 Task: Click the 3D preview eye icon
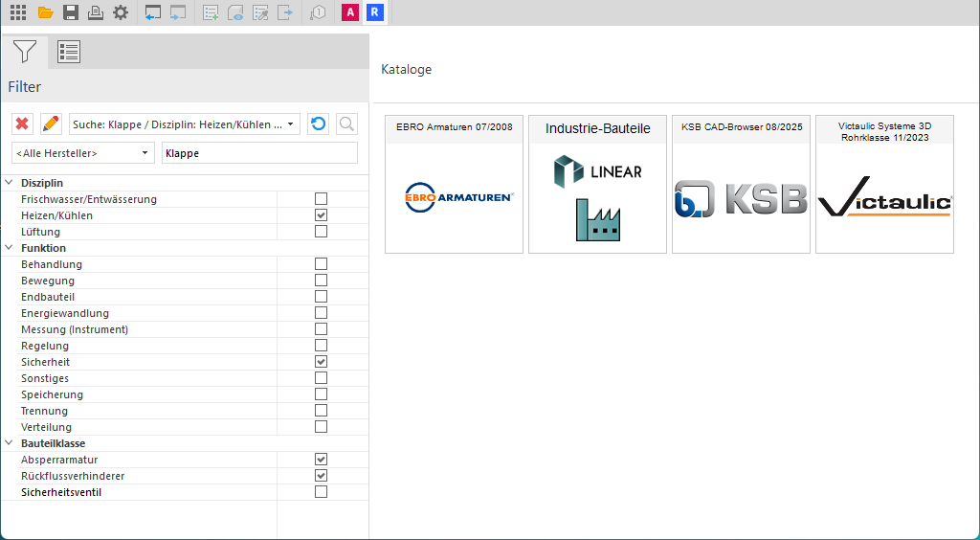235,12
